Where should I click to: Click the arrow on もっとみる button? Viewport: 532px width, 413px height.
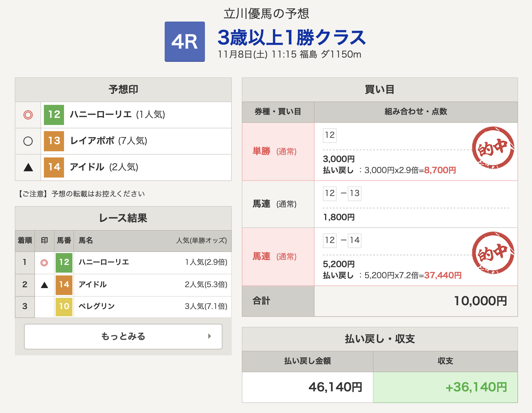[209, 336]
